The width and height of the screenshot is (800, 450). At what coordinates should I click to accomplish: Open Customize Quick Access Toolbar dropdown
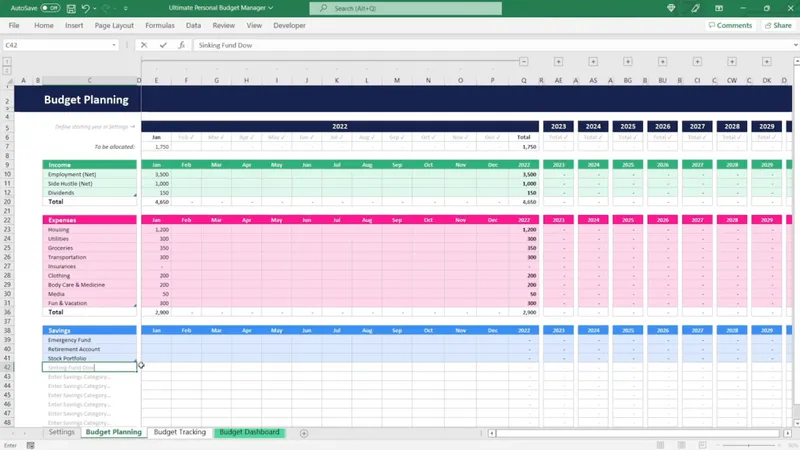(126, 8)
